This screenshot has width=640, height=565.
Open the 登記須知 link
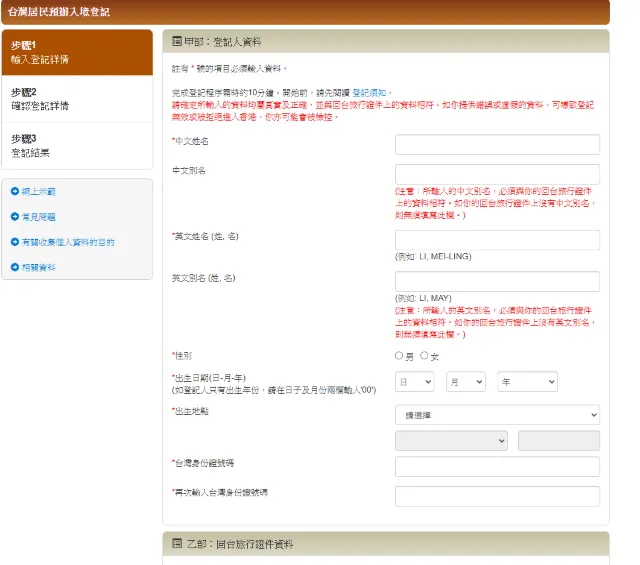374,92
